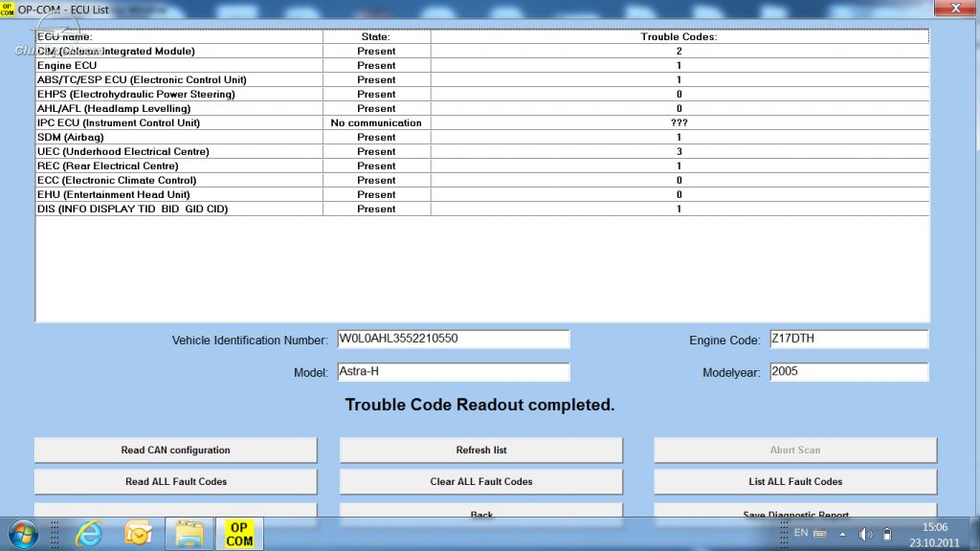
Task: Open the Windows Start menu
Action: (x=23, y=535)
